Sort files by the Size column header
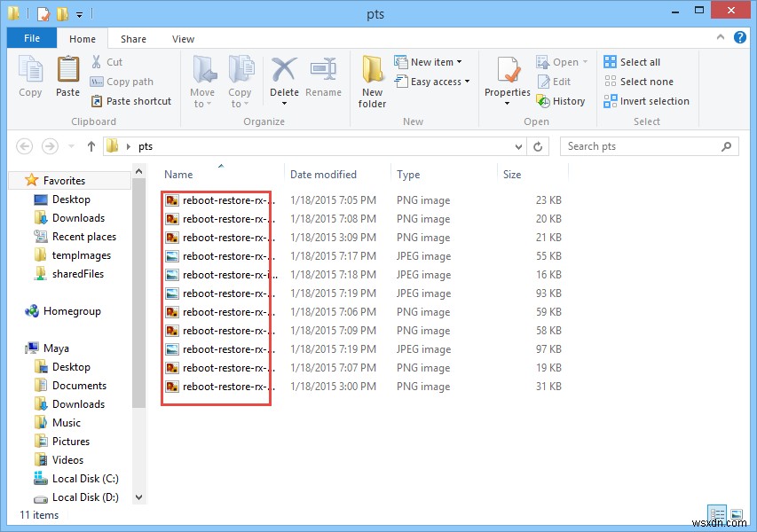 [511, 174]
